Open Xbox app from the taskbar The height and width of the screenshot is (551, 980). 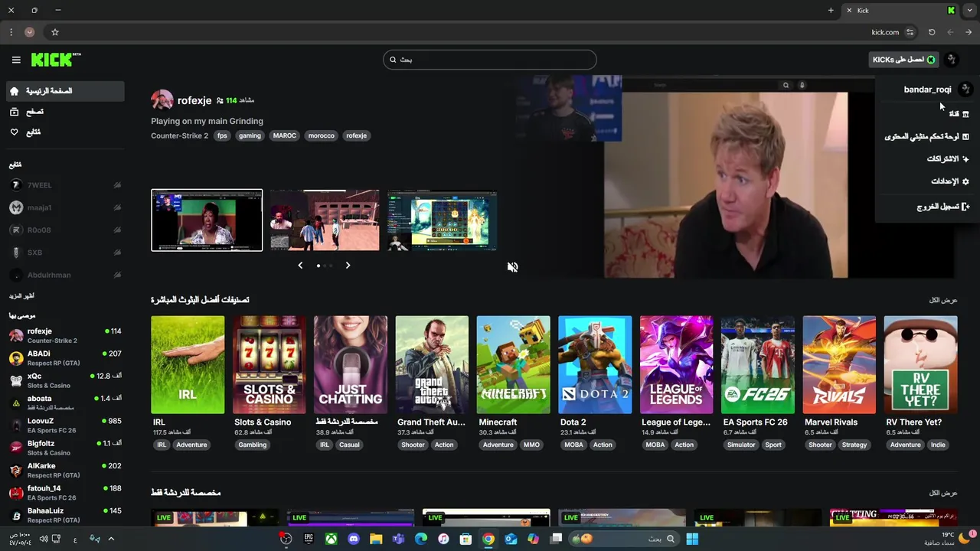pyautogui.click(x=331, y=539)
